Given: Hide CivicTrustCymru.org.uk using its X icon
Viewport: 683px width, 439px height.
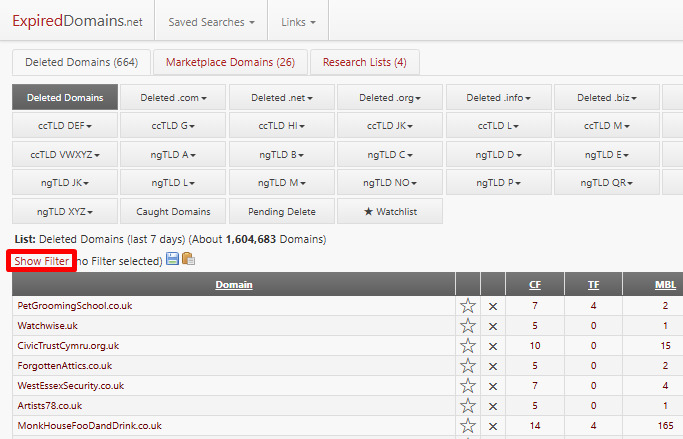Looking at the screenshot, I should pyautogui.click(x=492, y=346).
